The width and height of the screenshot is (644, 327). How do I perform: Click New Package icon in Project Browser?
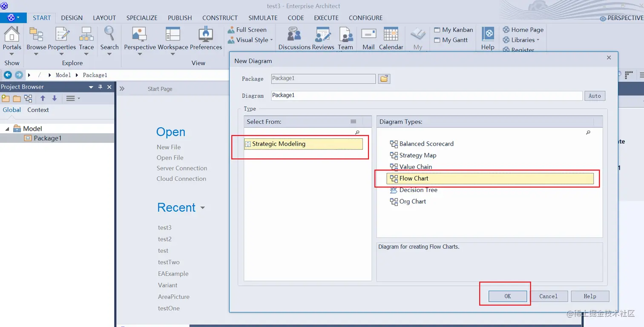(x=6, y=98)
